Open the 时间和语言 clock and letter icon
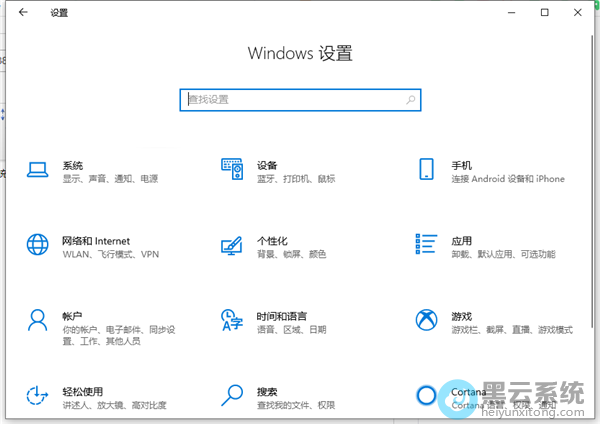The image size is (600, 424). 232,320
